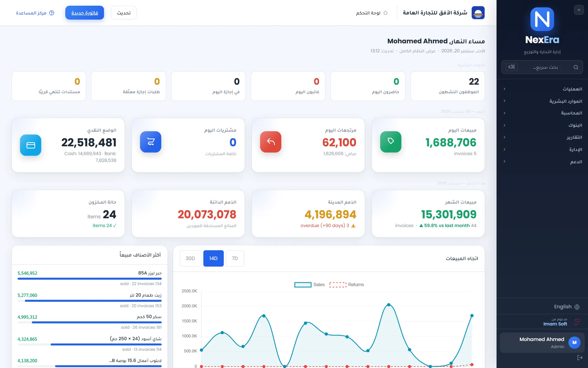Image resolution: width=588 pixels, height=368 pixels.
Task: Click the user avatar M icon
Action: (574, 343)
